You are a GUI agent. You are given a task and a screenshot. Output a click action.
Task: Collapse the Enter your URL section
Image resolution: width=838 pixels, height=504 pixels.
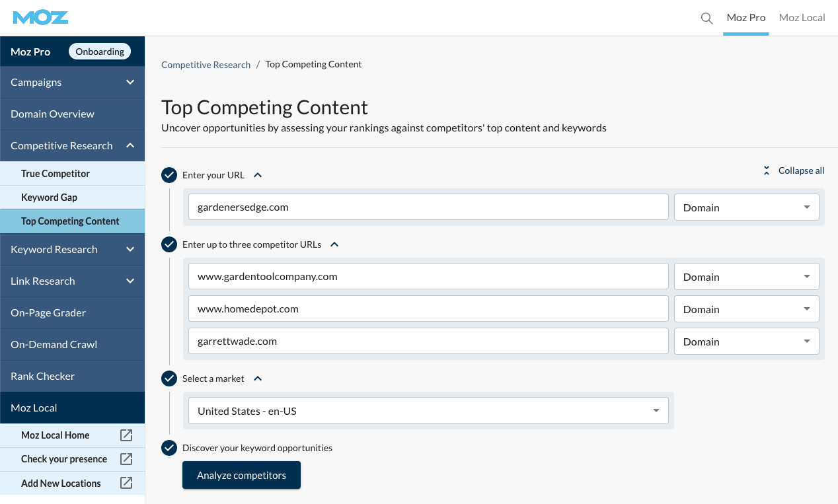coord(258,175)
